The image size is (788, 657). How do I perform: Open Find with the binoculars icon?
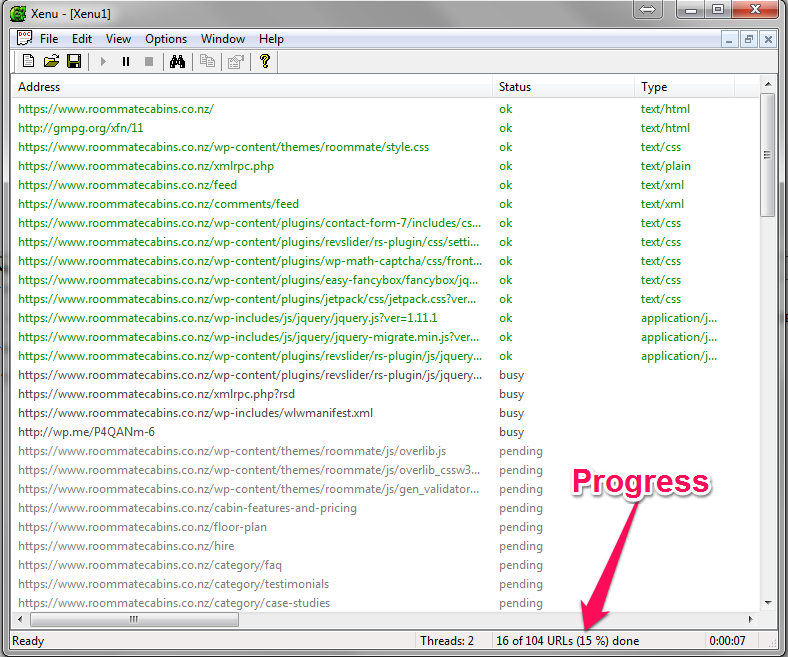177,61
